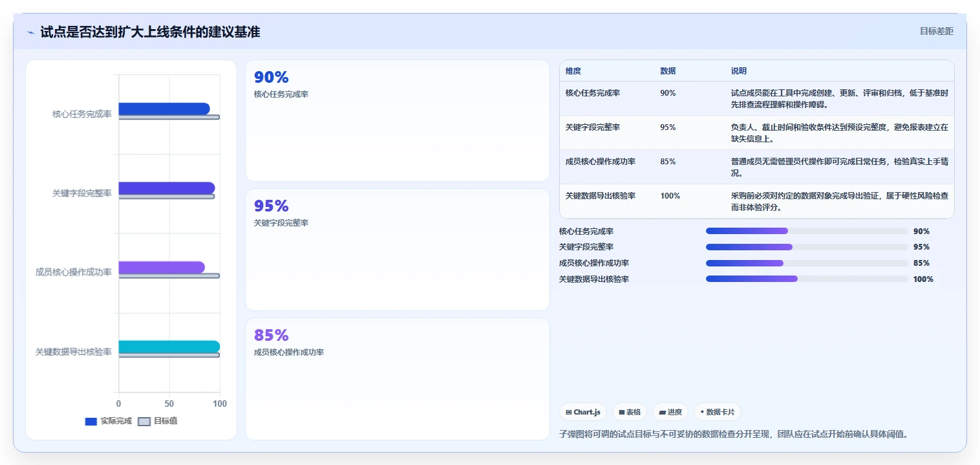The width and height of the screenshot is (980, 465).
Task: Click the 95% value in the table
Action: point(668,127)
